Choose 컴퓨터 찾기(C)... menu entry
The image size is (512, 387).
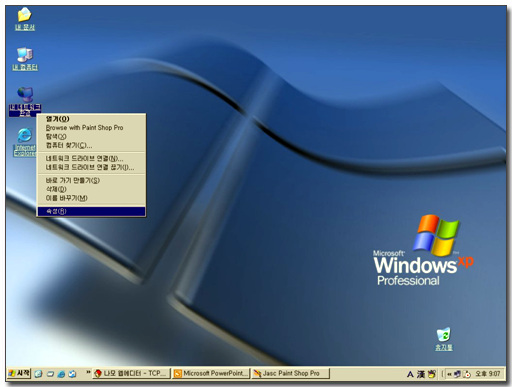click(x=91, y=146)
